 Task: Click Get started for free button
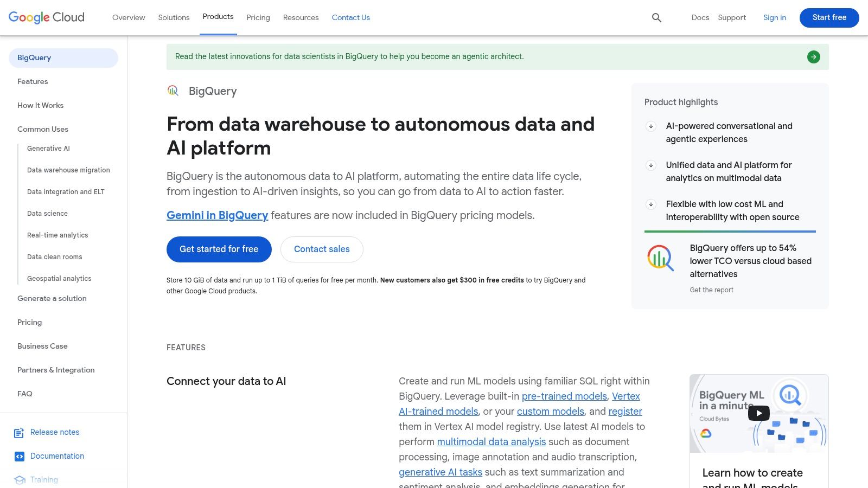tap(219, 249)
